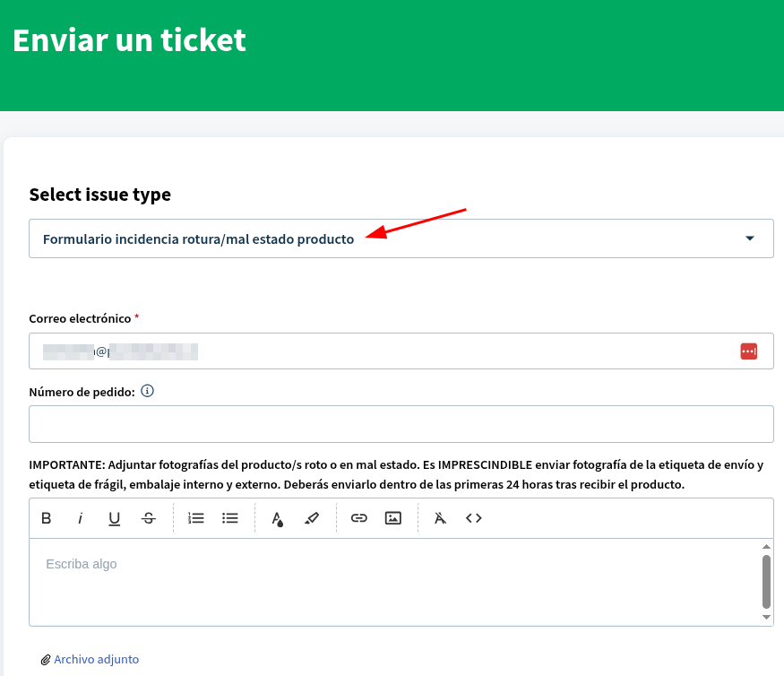The width and height of the screenshot is (784, 676).
Task: Clear text formatting
Action: [440, 518]
